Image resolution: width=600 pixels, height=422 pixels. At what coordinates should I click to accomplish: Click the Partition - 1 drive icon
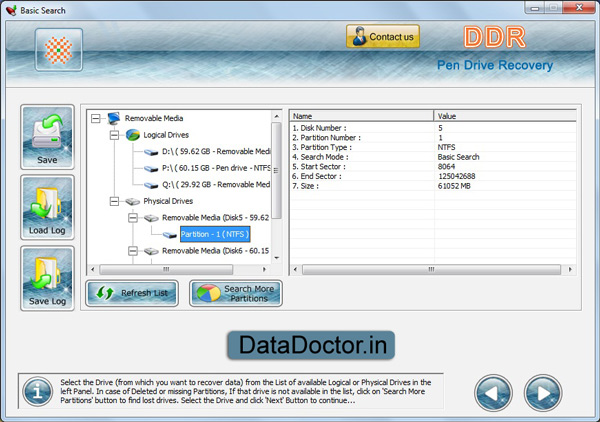point(170,235)
